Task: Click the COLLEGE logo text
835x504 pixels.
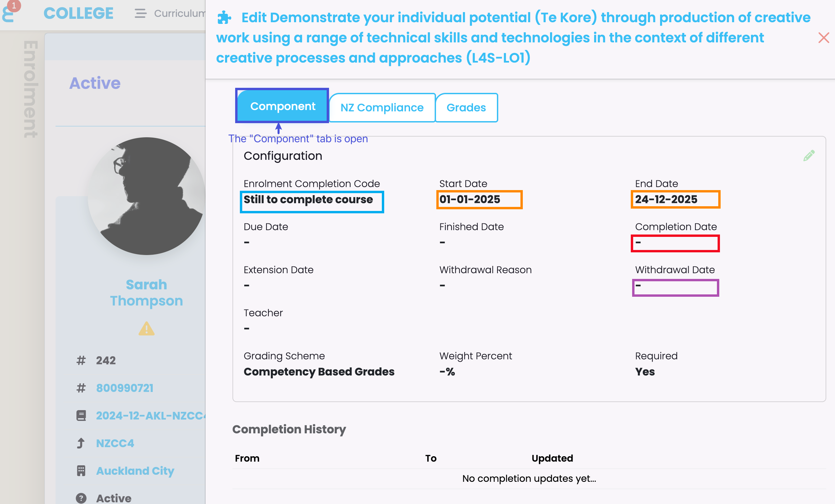Action: pos(78,13)
